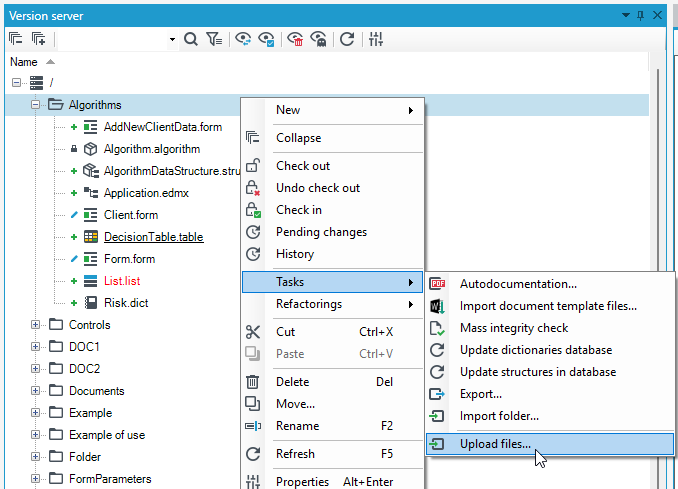This screenshot has height=489, width=678.
Task: Expand the Example of use folder
Action: (x=35, y=435)
